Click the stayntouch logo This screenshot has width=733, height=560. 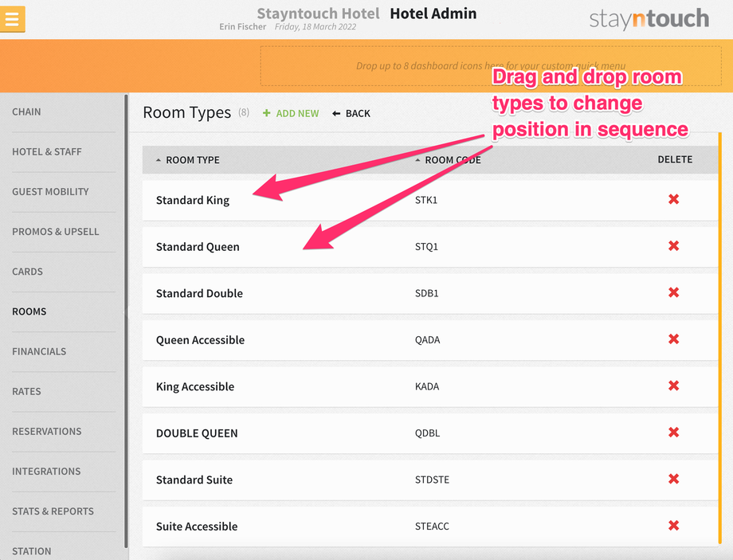point(649,18)
